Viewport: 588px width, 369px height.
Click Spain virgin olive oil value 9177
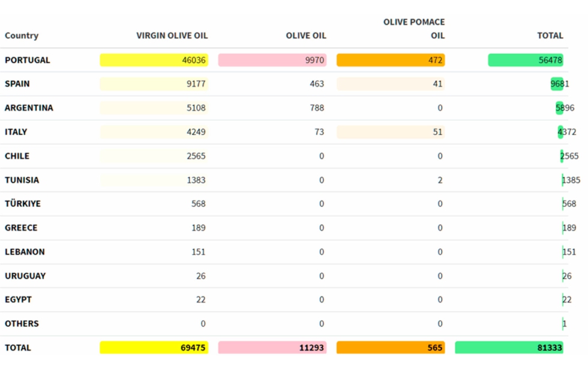tap(196, 83)
